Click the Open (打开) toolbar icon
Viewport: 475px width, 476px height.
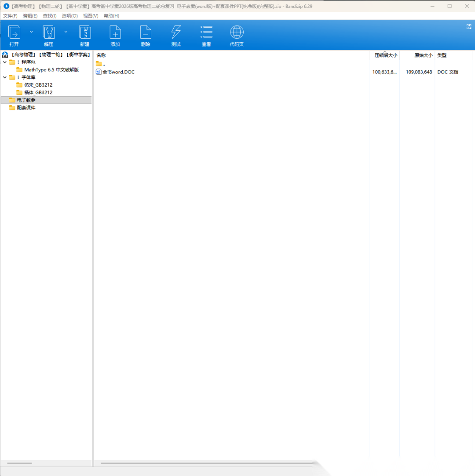click(14, 33)
